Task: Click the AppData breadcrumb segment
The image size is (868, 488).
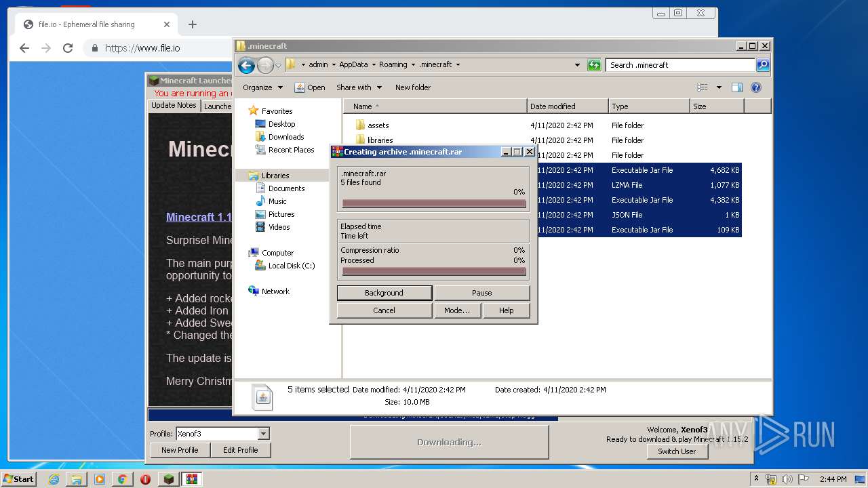Action: pyautogui.click(x=353, y=65)
